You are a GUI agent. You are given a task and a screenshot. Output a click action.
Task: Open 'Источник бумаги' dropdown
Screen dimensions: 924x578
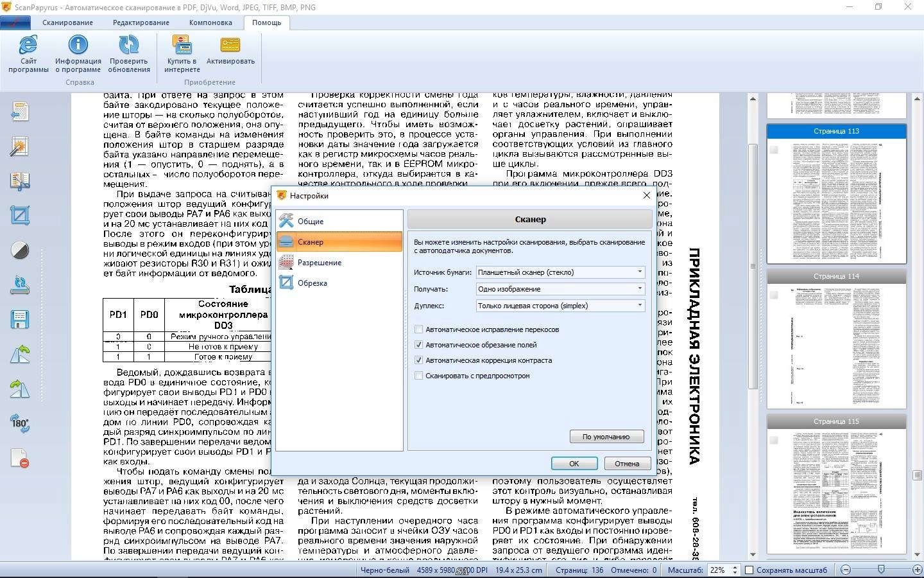coord(560,272)
